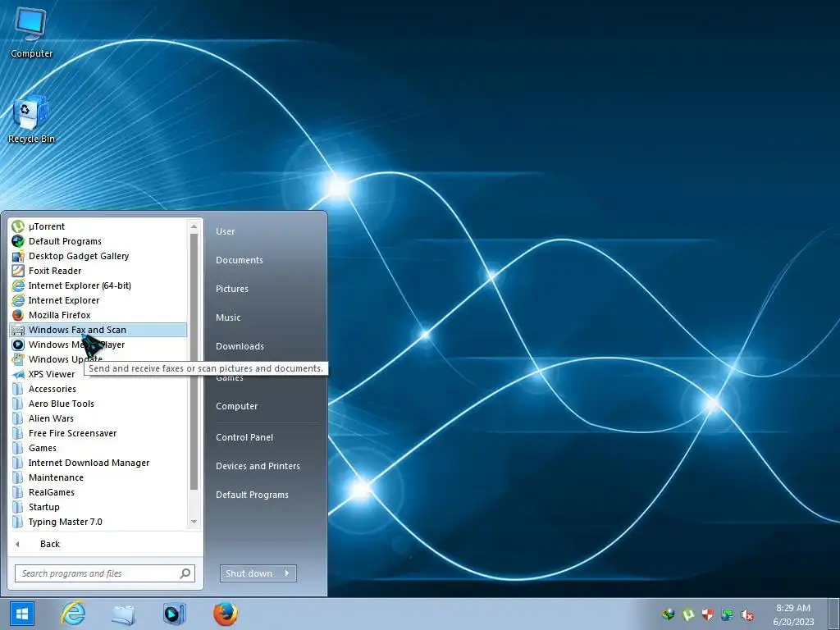The width and height of the screenshot is (840, 630).
Task: Select the Recycle Bin desktop icon
Action: click(x=31, y=119)
